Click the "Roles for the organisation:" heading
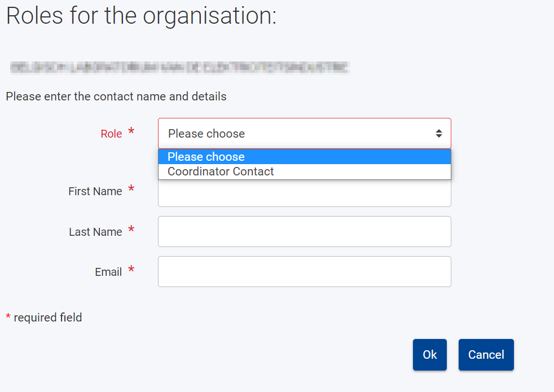Screen dimensions: 554x392 [x=141, y=16]
